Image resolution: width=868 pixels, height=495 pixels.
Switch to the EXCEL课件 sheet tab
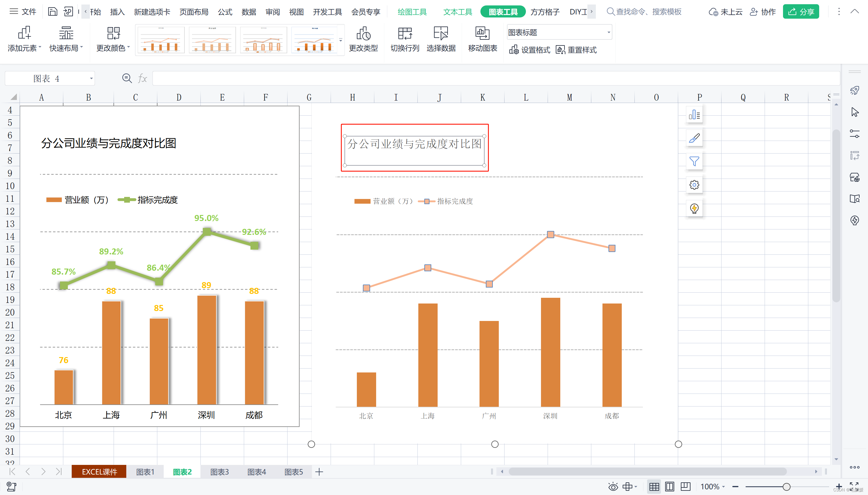(99, 472)
